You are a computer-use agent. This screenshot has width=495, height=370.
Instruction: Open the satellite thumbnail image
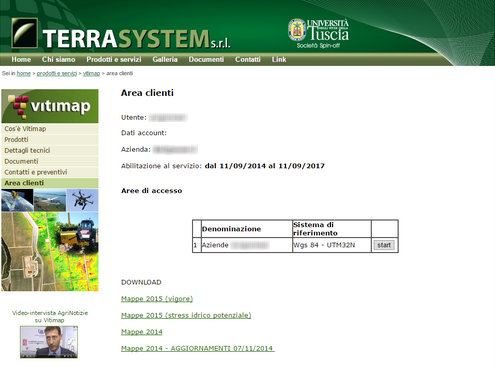(x=17, y=200)
